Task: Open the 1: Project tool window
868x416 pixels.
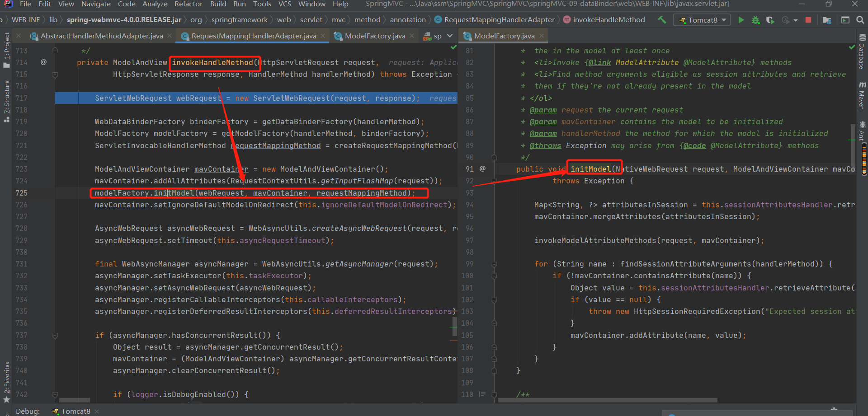Action: [6, 50]
